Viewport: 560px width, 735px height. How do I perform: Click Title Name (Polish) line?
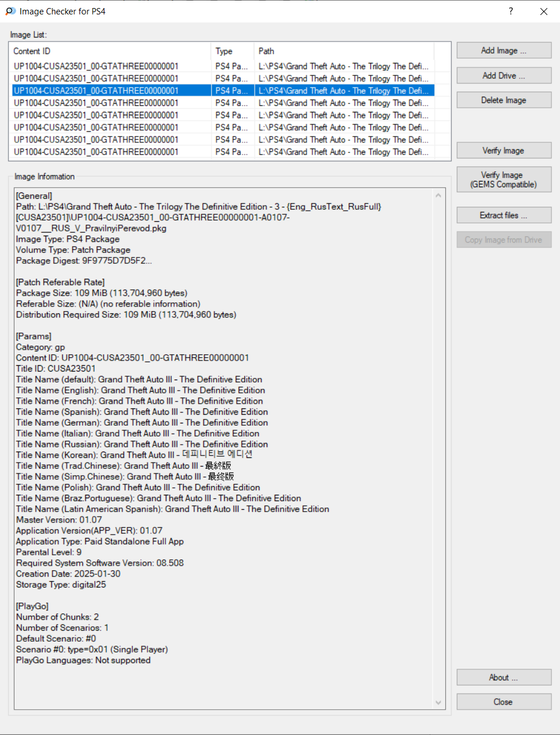pos(138,487)
